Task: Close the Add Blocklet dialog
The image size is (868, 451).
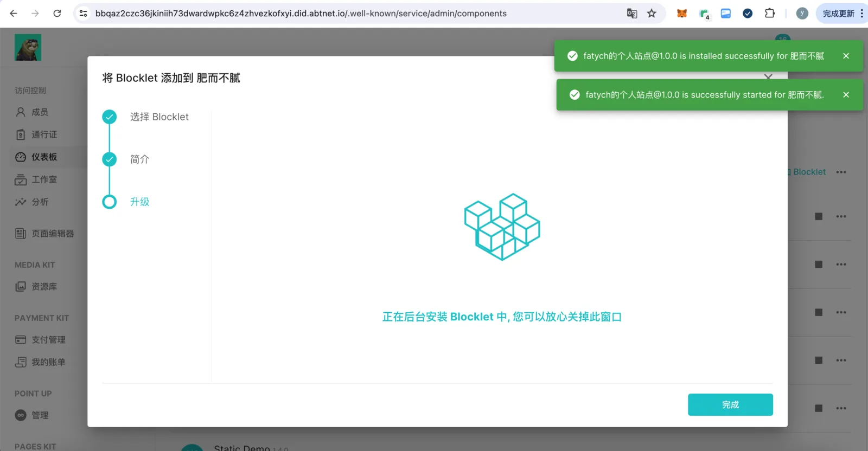Action: point(768,78)
